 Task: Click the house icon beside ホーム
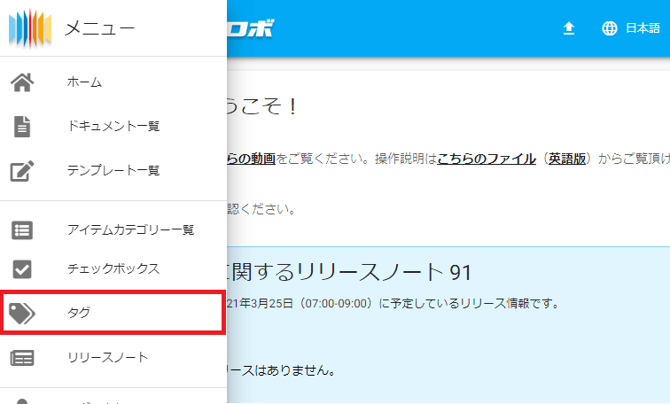coord(22,82)
